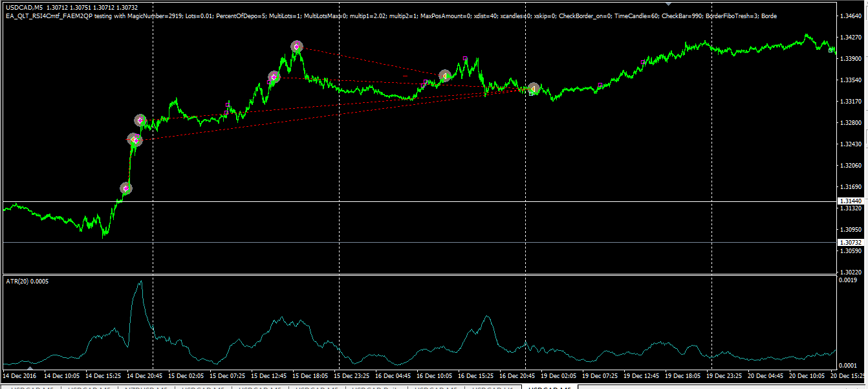Click the chart shift triangle on top edge
Viewport: 868px width, 389px height.
click(669, 3)
